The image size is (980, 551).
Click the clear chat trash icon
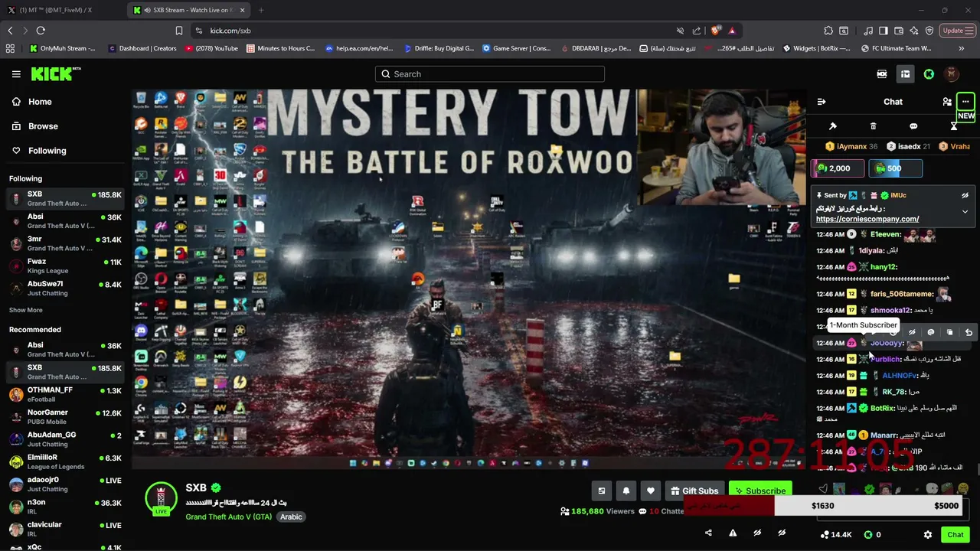(874, 126)
